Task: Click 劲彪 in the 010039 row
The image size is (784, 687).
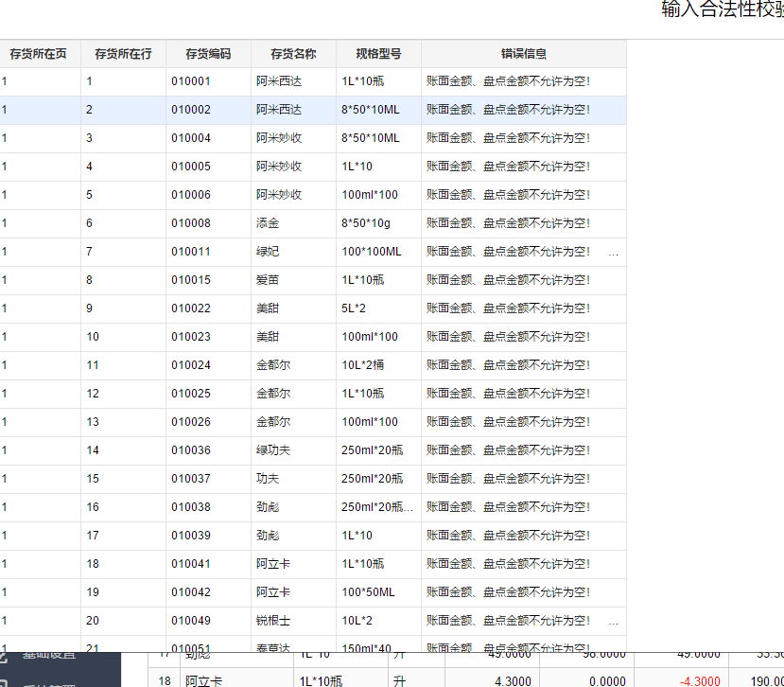Action: (x=268, y=536)
